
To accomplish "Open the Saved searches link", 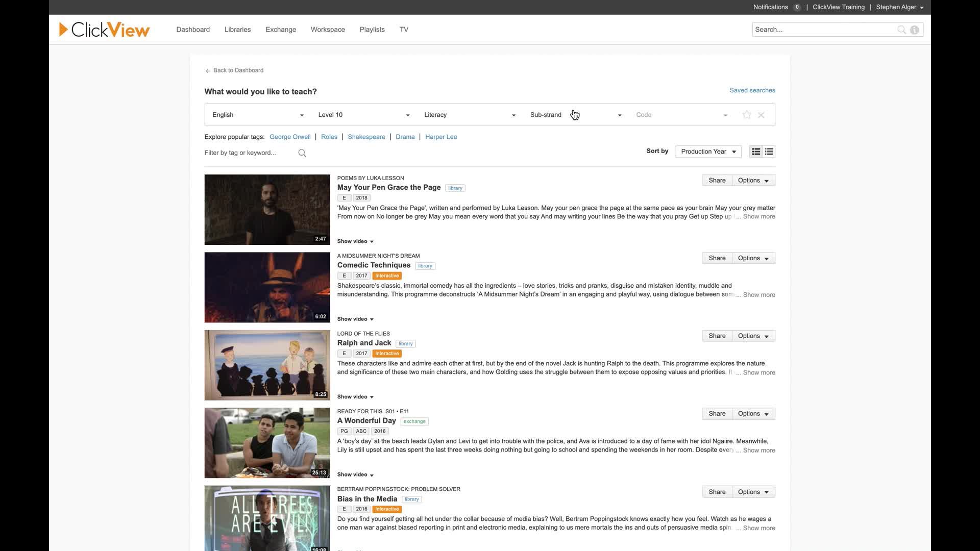I will click(752, 90).
